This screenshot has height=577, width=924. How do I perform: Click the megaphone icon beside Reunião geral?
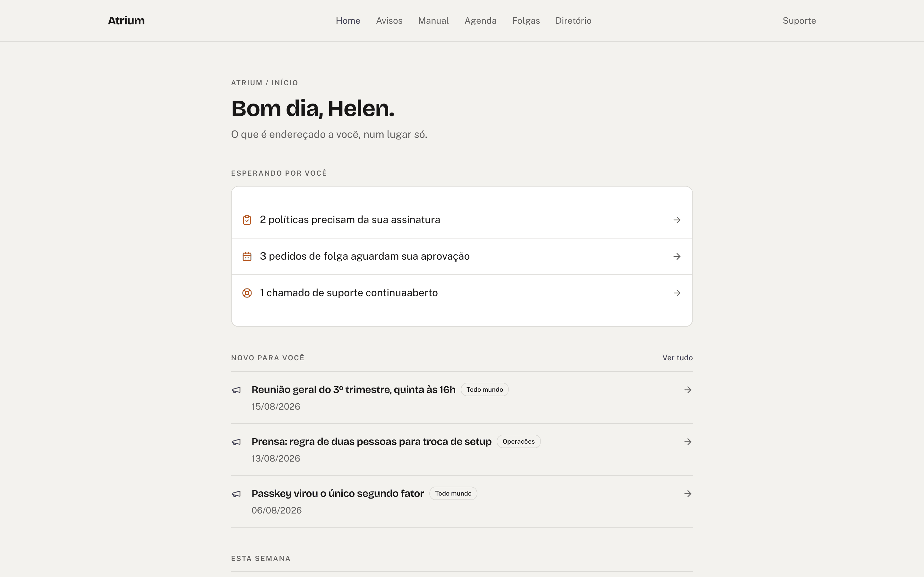click(x=236, y=390)
